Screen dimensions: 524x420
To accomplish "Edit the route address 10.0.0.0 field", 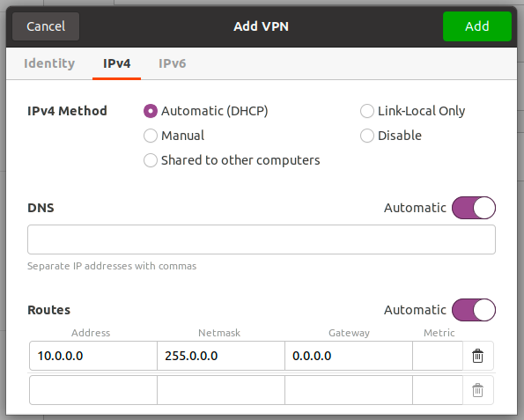I will pos(93,356).
